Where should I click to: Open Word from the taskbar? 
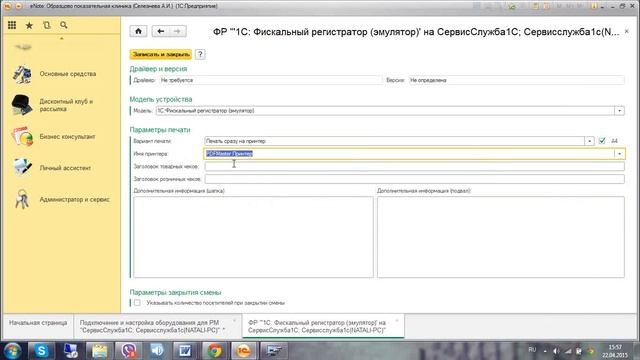pyautogui.click(x=186, y=351)
